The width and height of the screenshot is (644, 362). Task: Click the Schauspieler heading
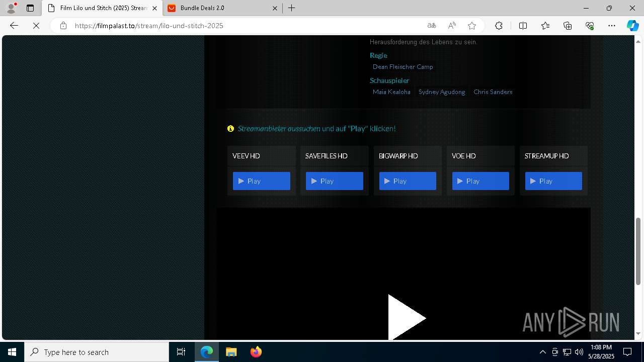point(389,80)
